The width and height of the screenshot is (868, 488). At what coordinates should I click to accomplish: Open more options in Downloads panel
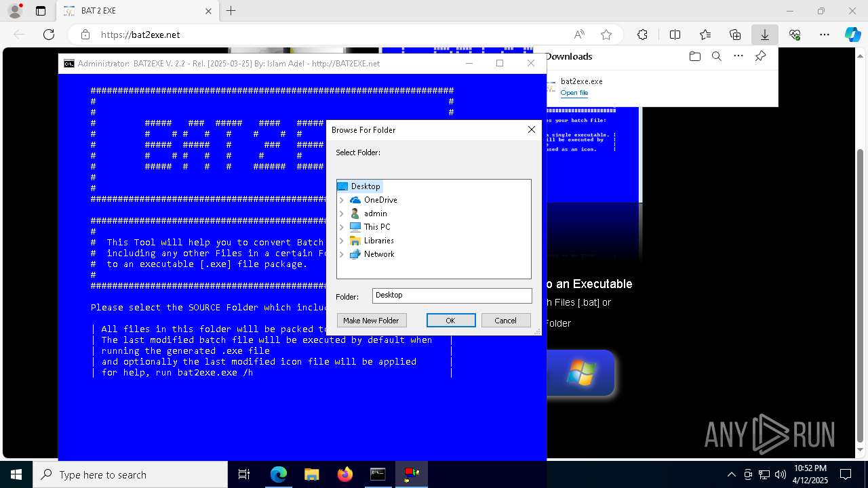(738, 56)
